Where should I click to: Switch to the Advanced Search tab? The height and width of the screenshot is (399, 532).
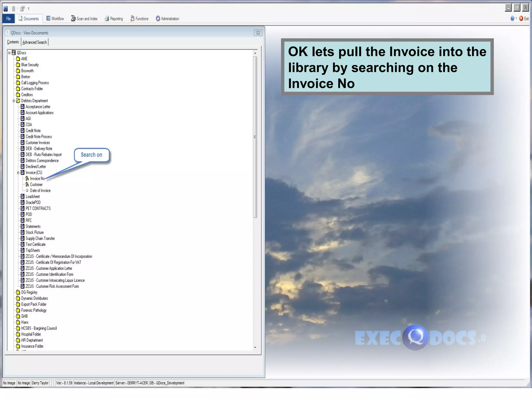(35, 42)
